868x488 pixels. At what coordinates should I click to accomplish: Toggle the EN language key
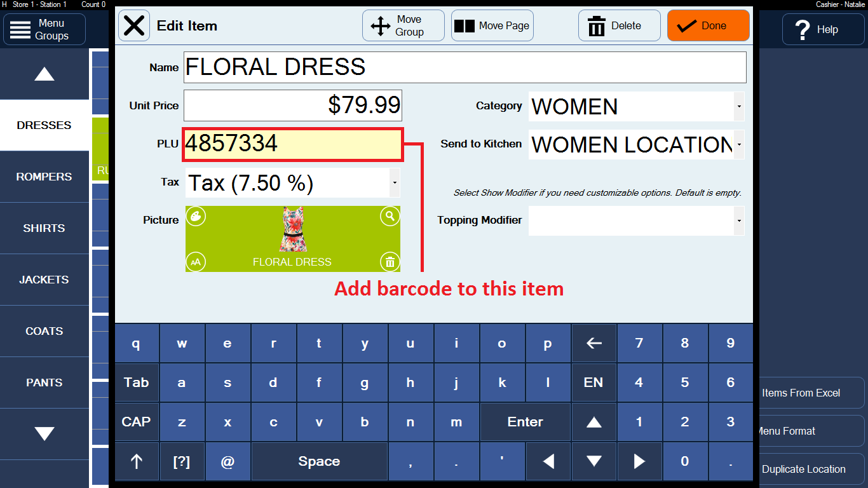click(x=593, y=383)
